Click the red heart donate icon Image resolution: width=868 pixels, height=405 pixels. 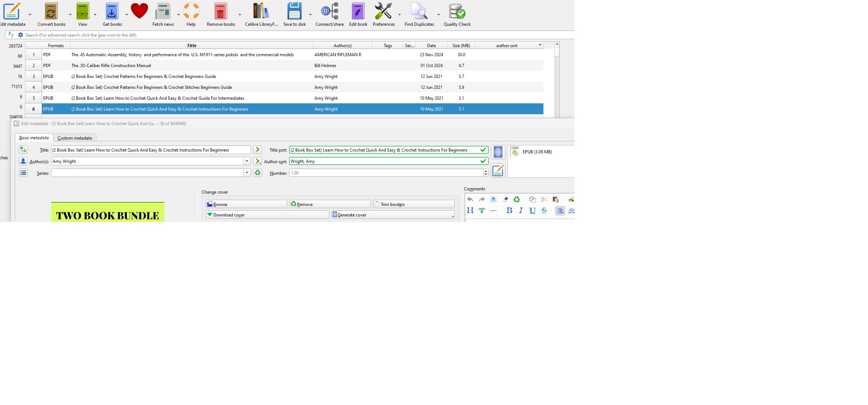[x=139, y=11]
